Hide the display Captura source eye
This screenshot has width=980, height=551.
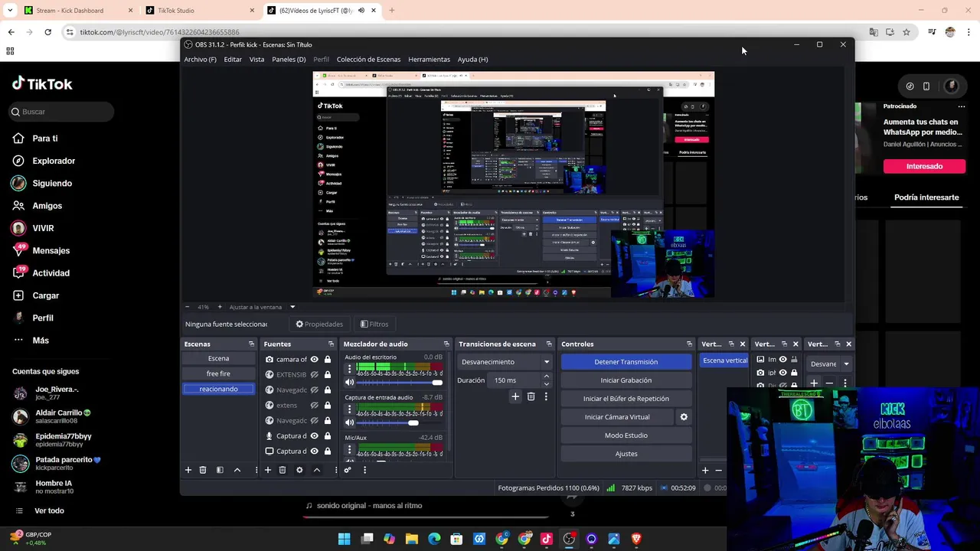point(314,452)
